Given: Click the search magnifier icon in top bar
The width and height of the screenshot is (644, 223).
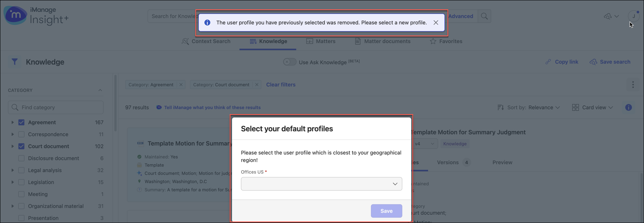Looking at the screenshot, I should [484, 16].
